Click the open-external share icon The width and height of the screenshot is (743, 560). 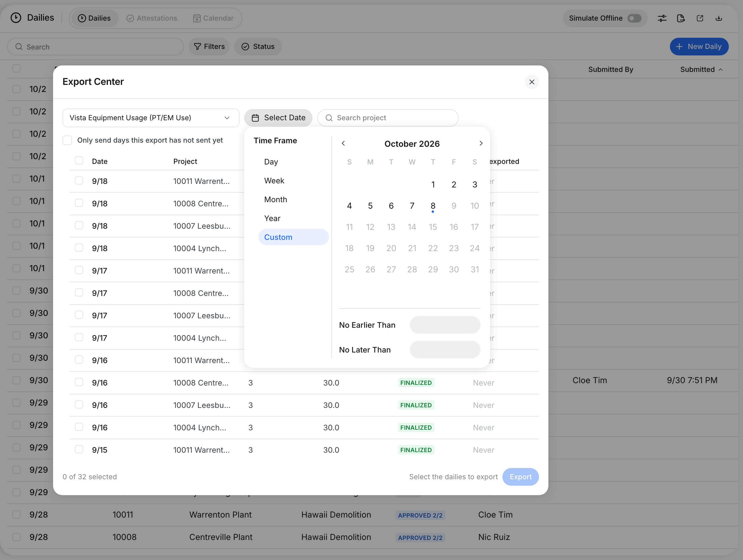pyautogui.click(x=700, y=18)
